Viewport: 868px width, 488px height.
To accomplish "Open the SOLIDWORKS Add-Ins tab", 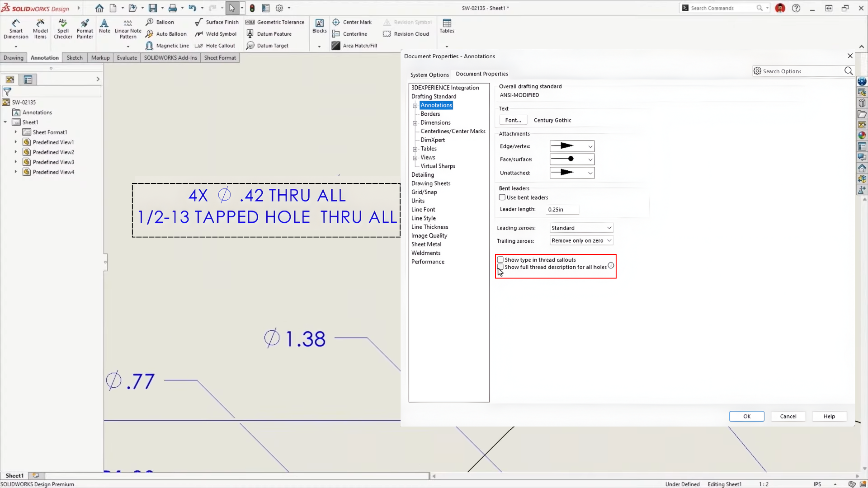I will point(170,58).
